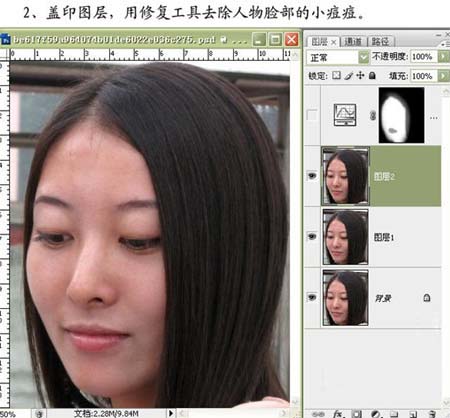
Task: Switch to the 路径 tab
Action: point(381,42)
